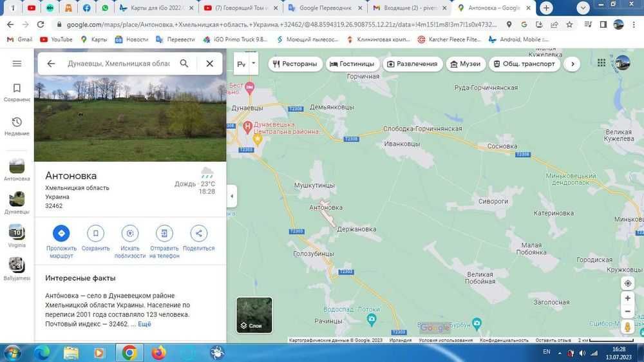Open Saved places in sidebar
644x362 pixels.
[x=17, y=93]
